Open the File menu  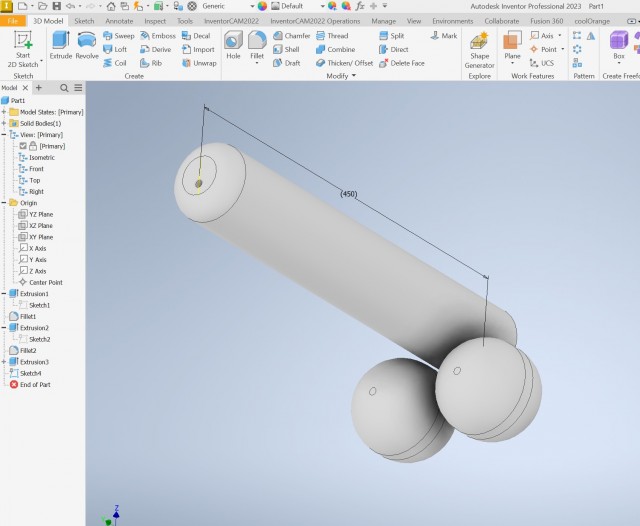13,21
